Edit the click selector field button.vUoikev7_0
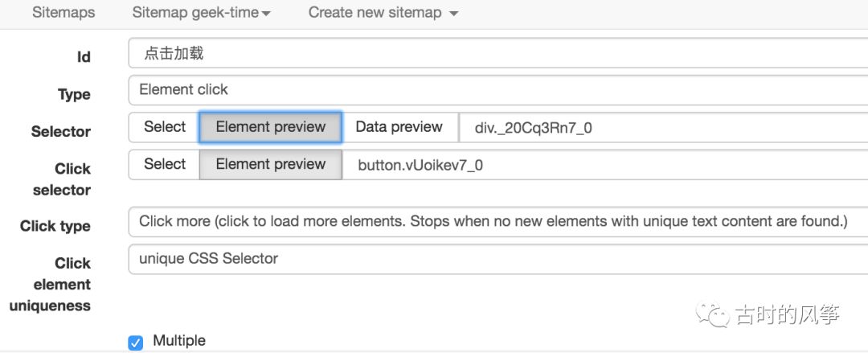This screenshot has height=353, width=868. coord(605,165)
